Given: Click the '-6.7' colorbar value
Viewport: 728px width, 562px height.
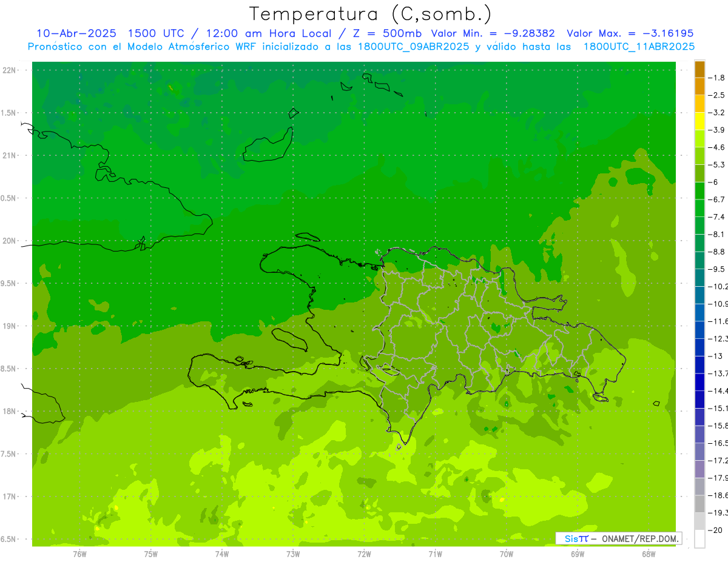Looking at the screenshot, I should pos(716,199).
